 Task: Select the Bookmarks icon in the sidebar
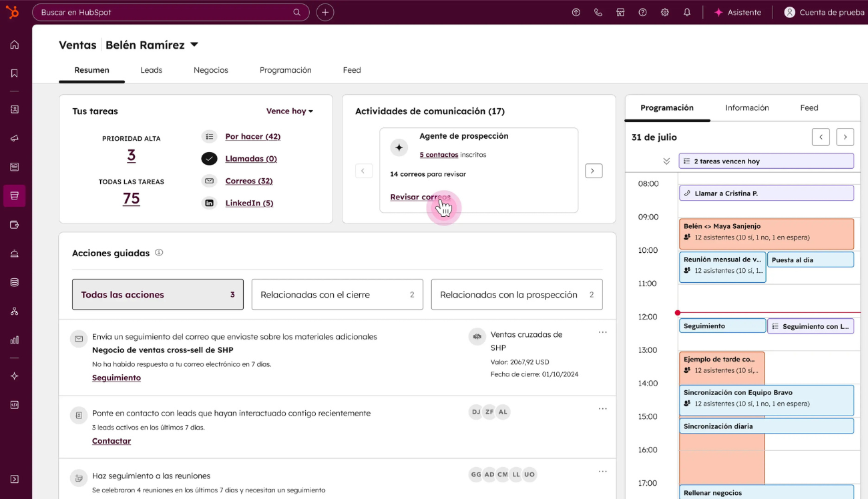(x=14, y=73)
